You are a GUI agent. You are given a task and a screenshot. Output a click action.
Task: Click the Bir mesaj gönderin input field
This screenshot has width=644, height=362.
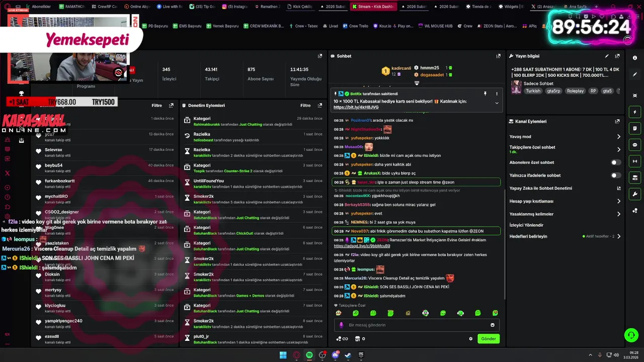click(x=417, y=325)
